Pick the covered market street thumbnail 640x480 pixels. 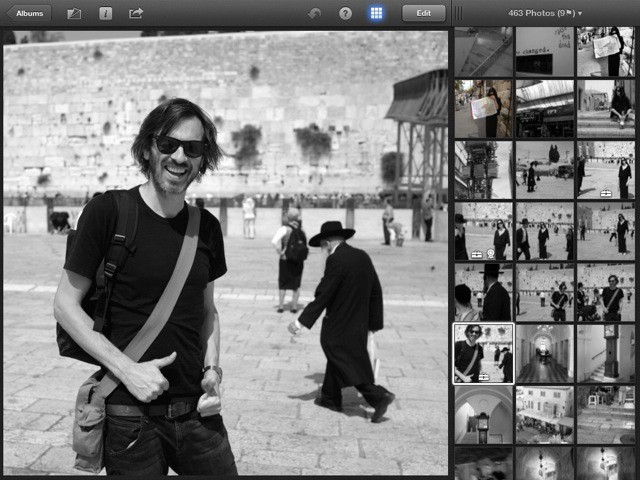coord(544,108)
